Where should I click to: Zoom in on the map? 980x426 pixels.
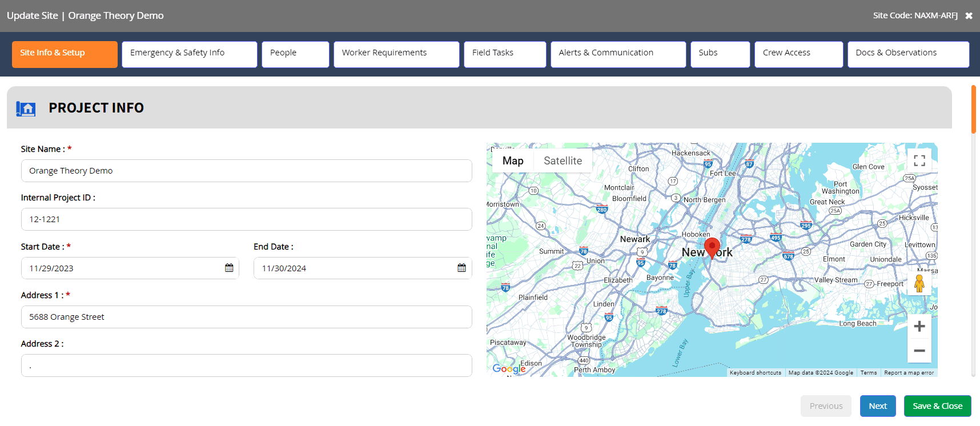point(919,326)
